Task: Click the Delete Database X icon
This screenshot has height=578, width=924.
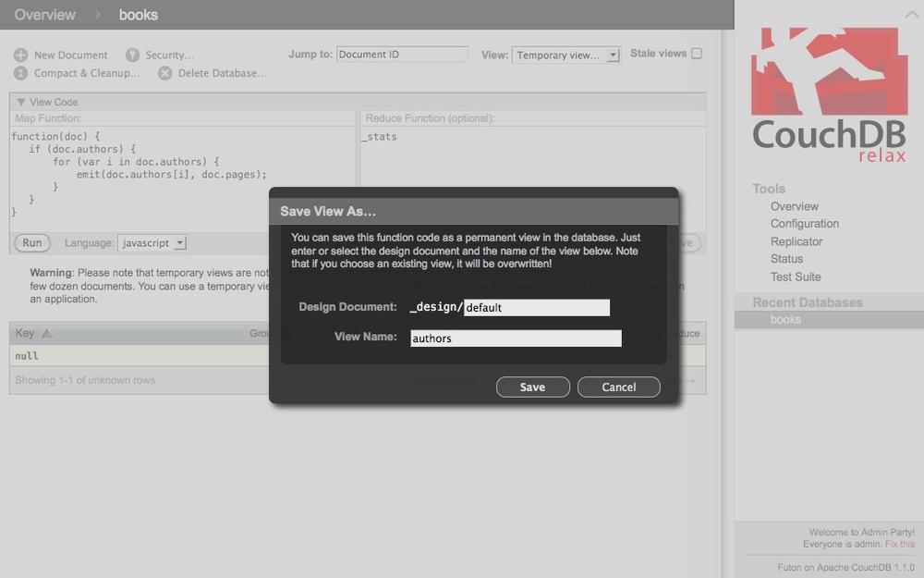Action: 165,73
